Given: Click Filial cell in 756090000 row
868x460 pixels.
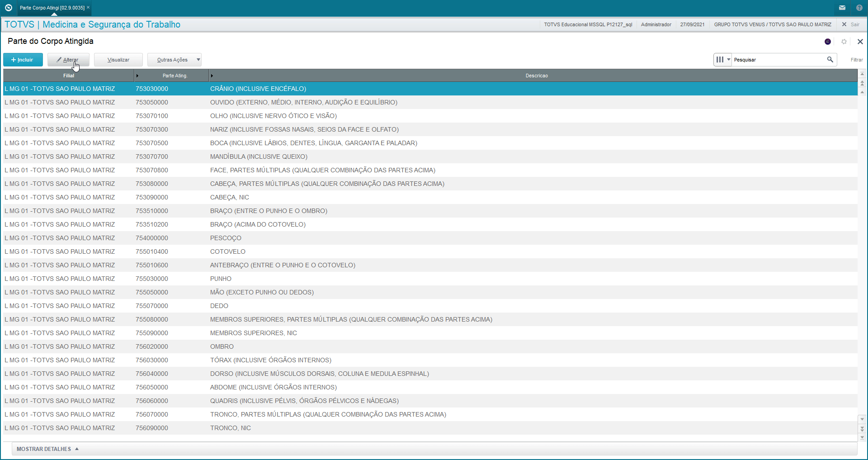Looking at the screenshot, I should [x=60, y=428].
